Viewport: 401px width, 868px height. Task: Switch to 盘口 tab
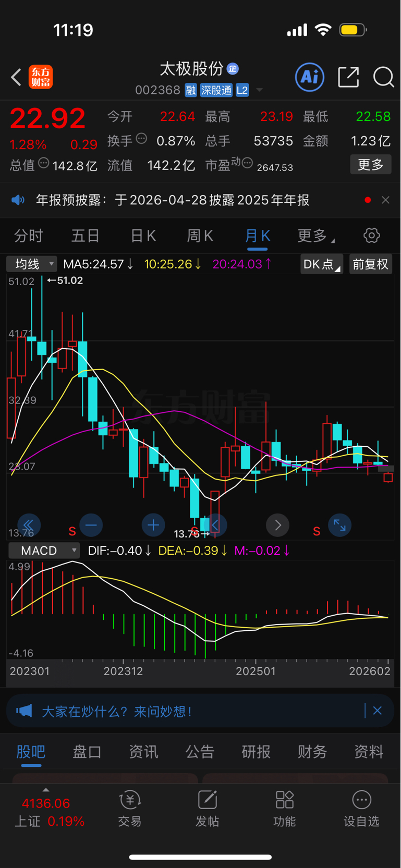pyautogui.click(x=87, y=752)
